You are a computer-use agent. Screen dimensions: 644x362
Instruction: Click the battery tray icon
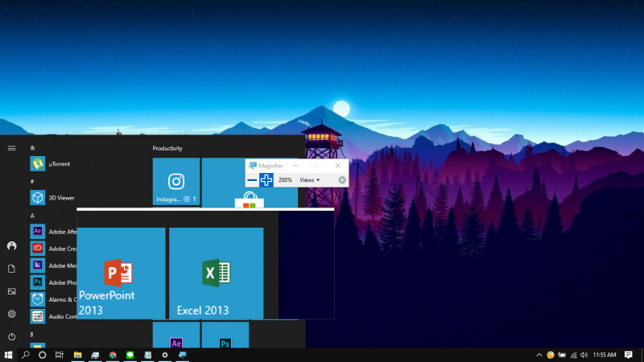pyautogui.click(x=562, y=355)
